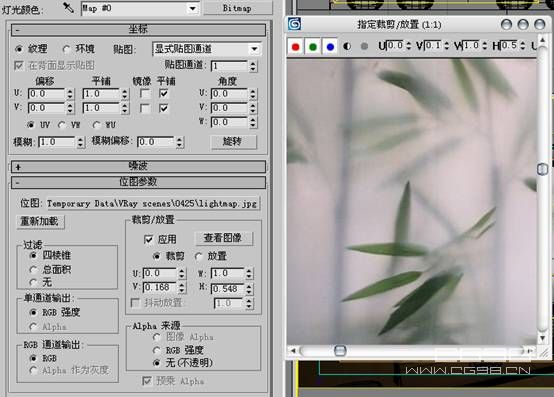Adjust the crop window U spinner
The width and height of the screenshot is (554, 397).
point(408,46)
